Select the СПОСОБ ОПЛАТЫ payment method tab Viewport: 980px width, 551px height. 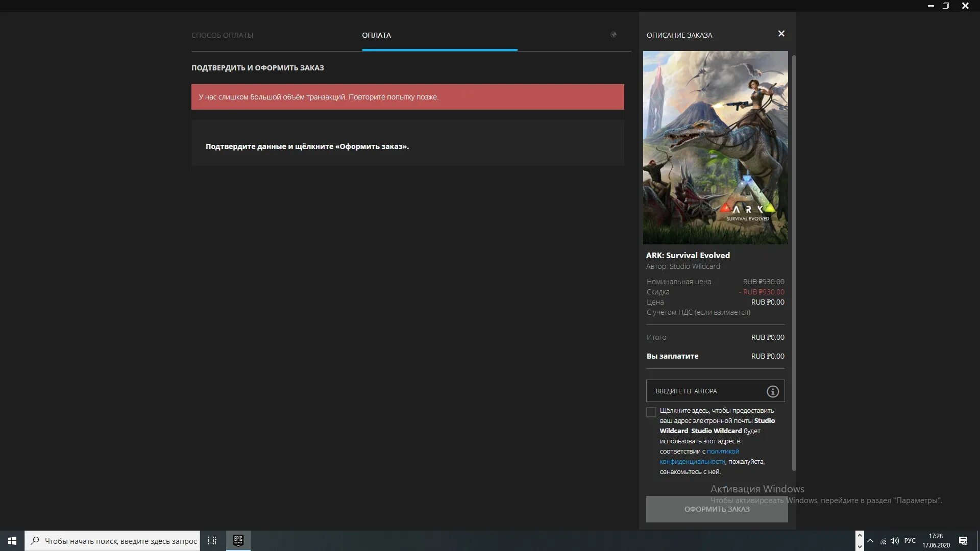(x=222, y=34)
